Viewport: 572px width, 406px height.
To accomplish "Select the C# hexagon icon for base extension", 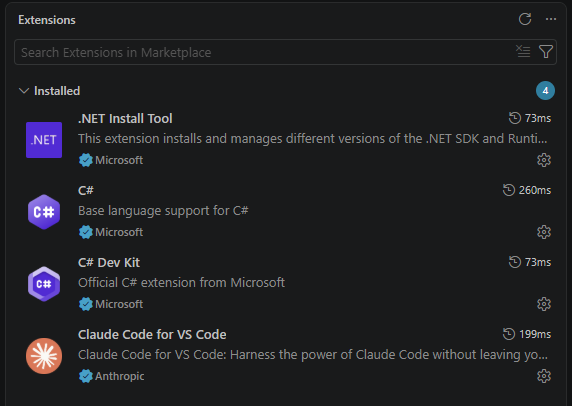I will pyautogui.click(x=44, y=212).
